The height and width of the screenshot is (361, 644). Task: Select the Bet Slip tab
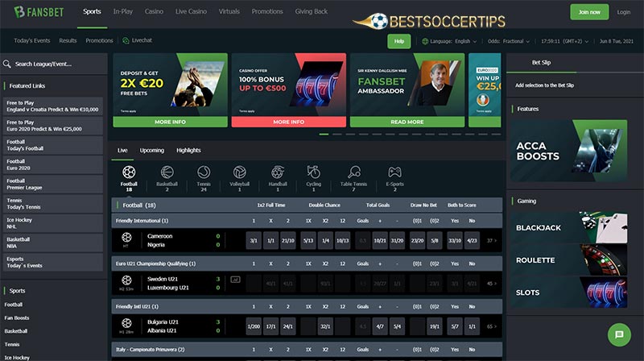tap(541, 63)
